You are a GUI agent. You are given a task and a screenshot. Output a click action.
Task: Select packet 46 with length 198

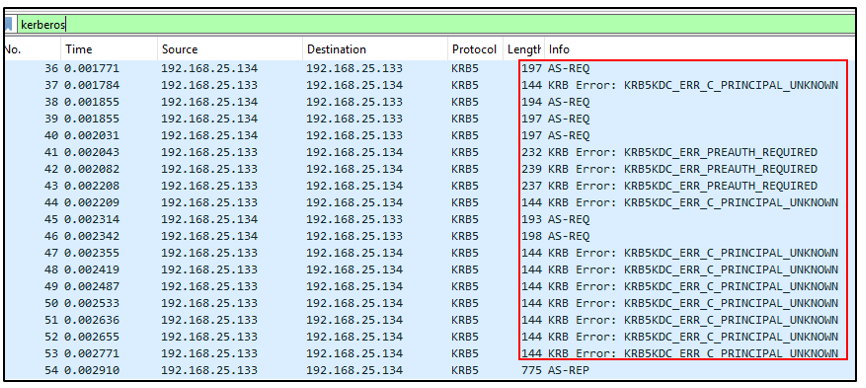click(x=430, y=236)
